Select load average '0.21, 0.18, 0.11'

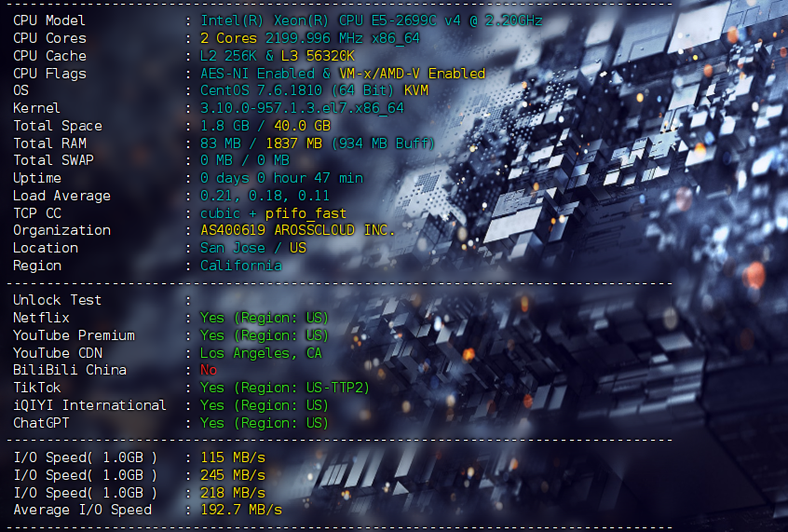tap(265, 196)
